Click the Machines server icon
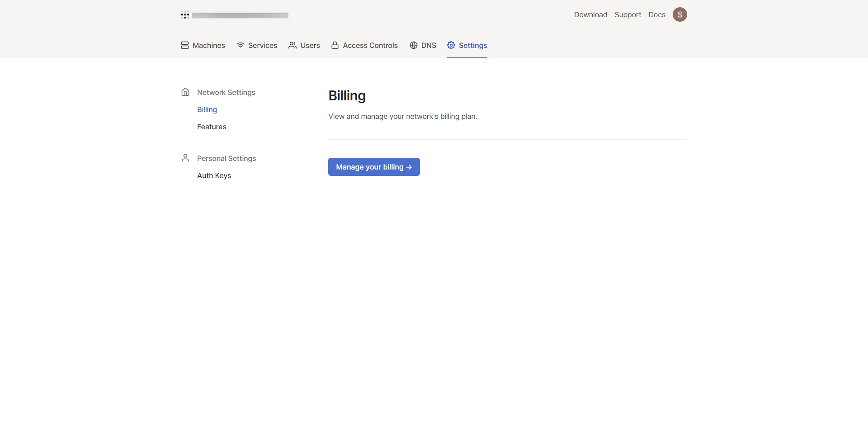Viewport: 868px width, 438px height. 185,45
